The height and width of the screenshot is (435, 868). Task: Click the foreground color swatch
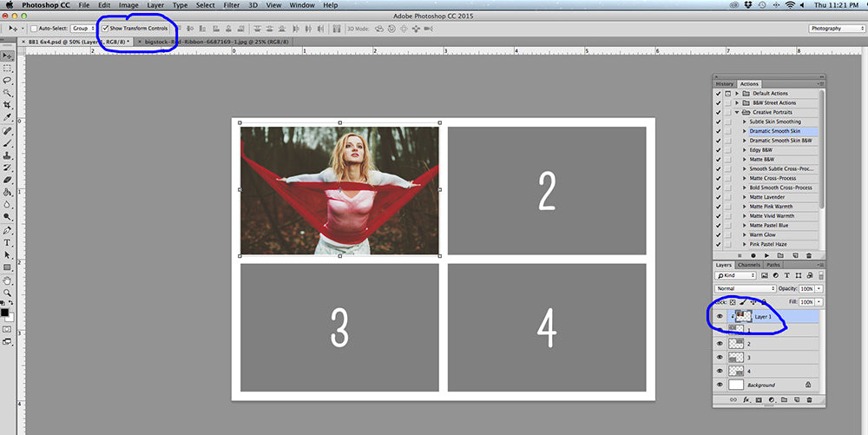pos(4,313)
